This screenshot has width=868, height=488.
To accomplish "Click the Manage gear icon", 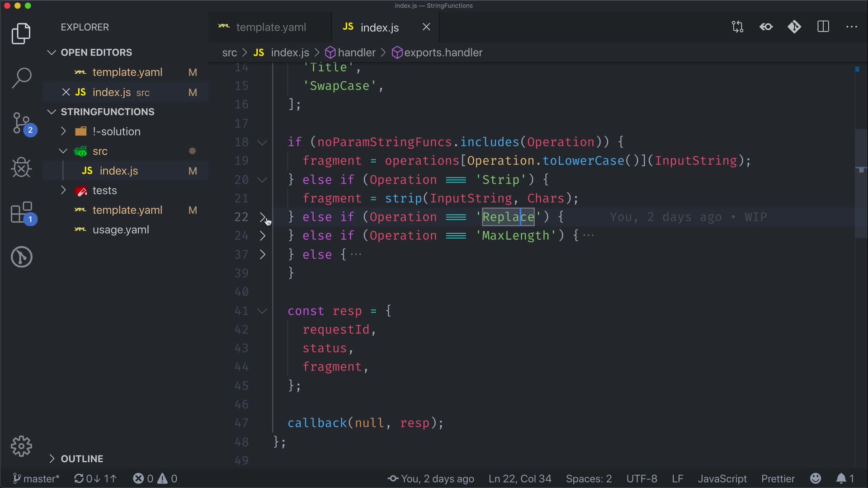I will pyautogui.click(x=21, y=446).
